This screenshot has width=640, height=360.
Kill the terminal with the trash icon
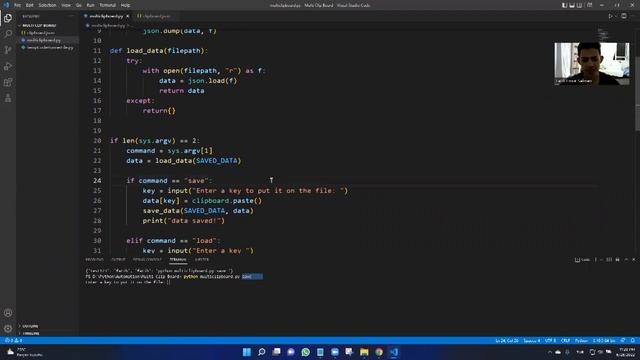pyautogui.click(x=617, y=260)
